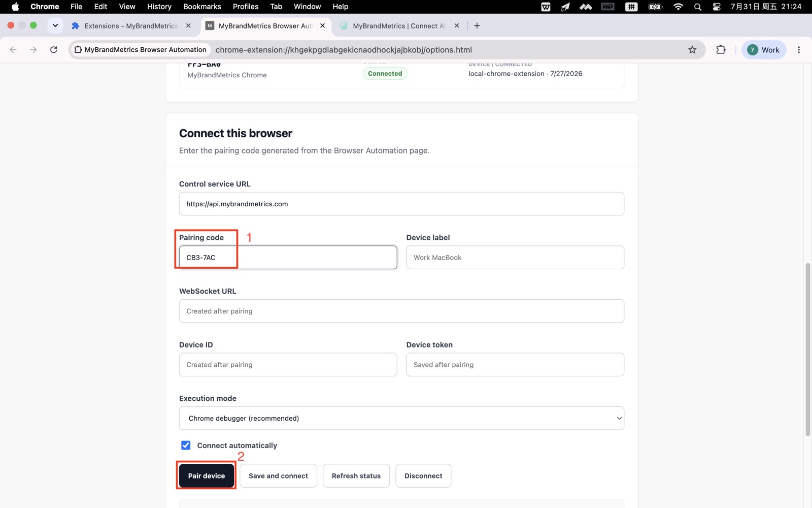Open Chrome's three-dot menu
This screenshot has width=812, height=508.
click(799, 50)
